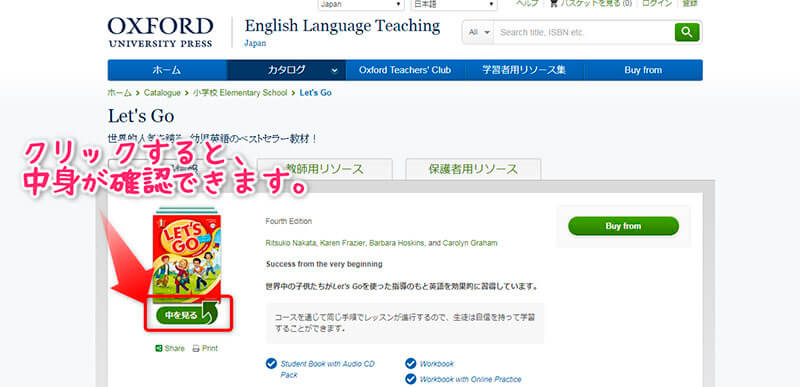Image resolution: width=800 pixels, height=387 pixels.
Task: Open Student Book with Audio CD Pack
Action: tap(328, 369)
